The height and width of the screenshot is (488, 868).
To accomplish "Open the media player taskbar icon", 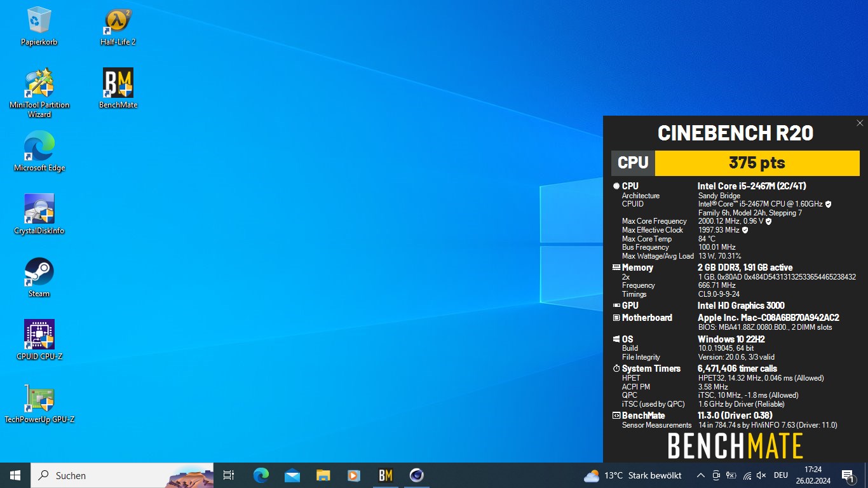I will pos(355,475).
